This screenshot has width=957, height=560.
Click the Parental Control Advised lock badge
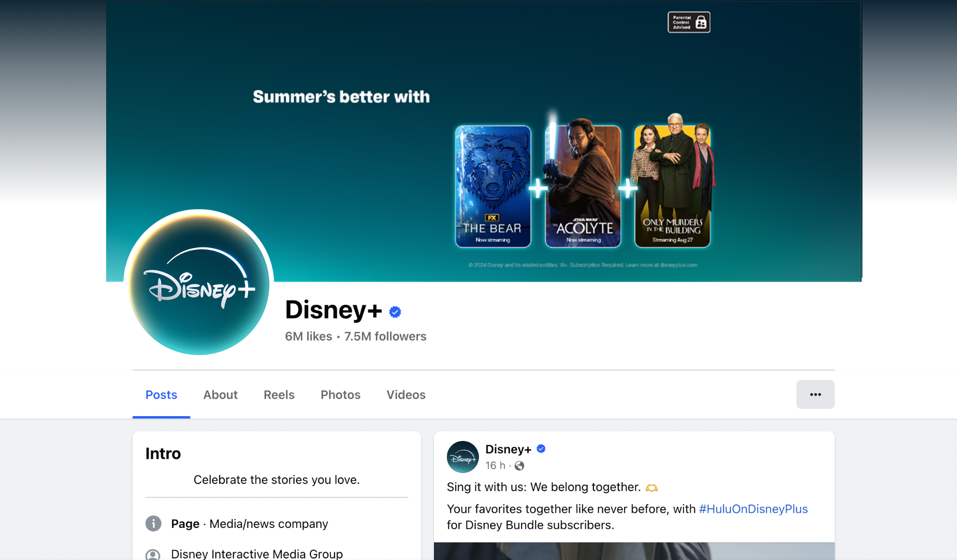(689, 22)
